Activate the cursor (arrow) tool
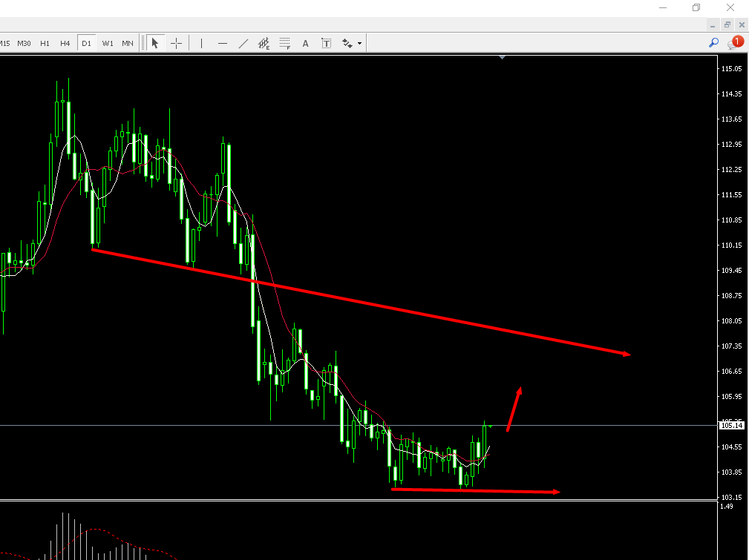749x560 pixels. point(155,42)
